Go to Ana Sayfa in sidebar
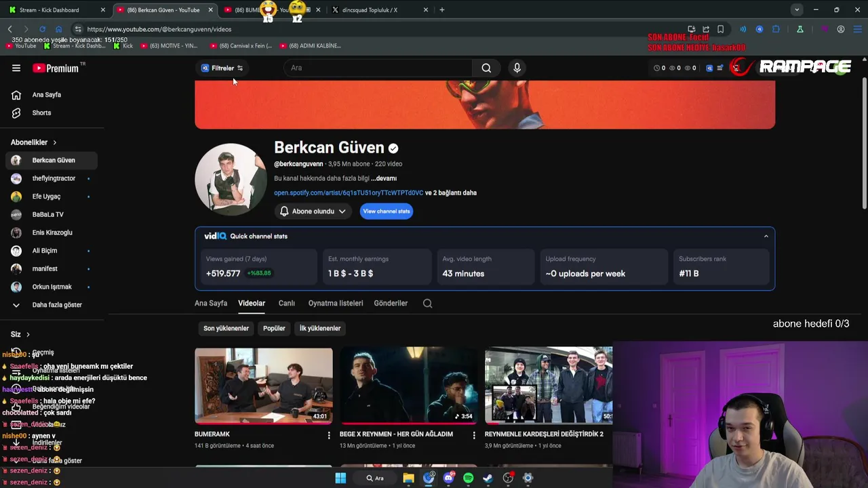868x488 pixels. (x=52, y=95)
